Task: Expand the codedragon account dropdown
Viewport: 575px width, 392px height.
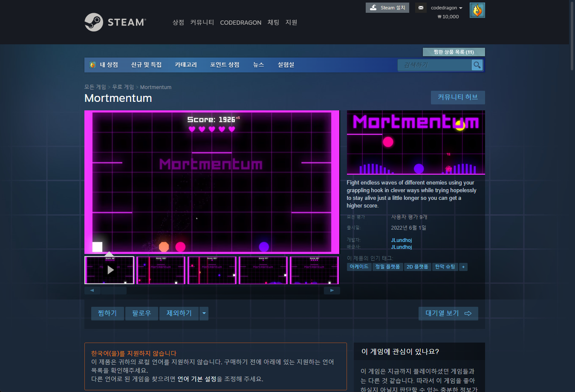Action: click(x=446, y=8)
